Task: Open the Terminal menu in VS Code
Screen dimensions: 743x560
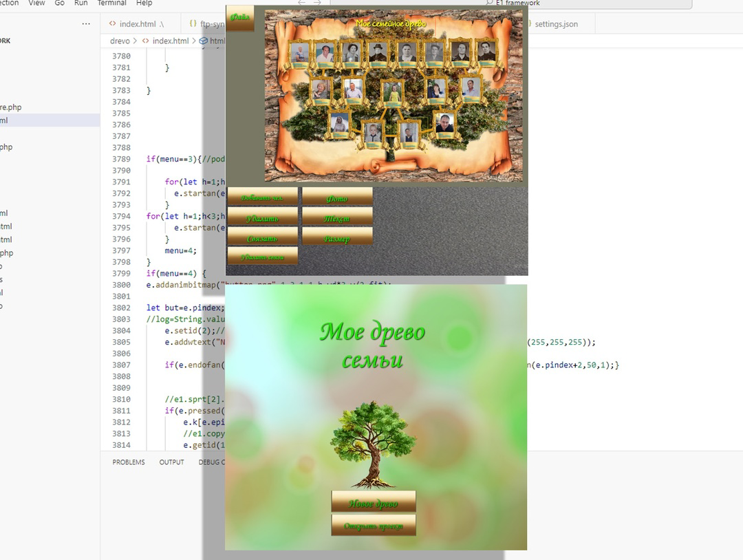Action: (112, 3)
